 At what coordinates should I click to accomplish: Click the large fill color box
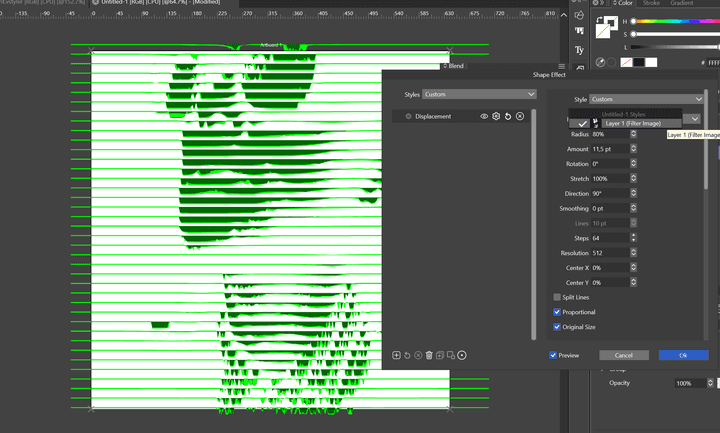tap(603, 31)
